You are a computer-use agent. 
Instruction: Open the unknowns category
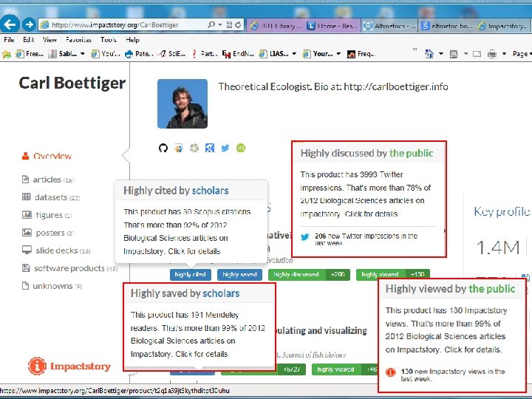pyautogui.click(x=52, y=286)
